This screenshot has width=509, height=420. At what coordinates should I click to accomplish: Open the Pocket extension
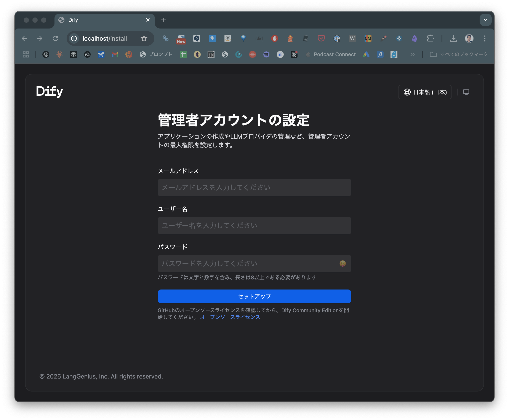coord(321,38)
